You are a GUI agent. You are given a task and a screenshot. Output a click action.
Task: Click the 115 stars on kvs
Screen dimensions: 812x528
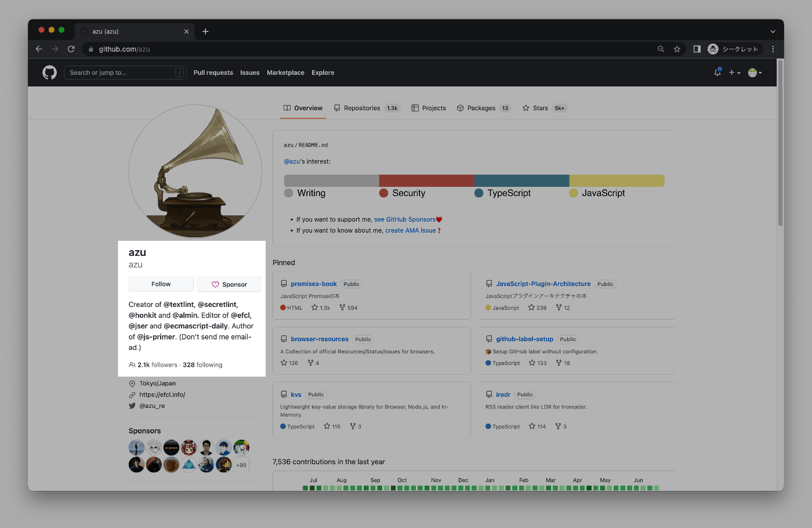click(x=332, y=426)
